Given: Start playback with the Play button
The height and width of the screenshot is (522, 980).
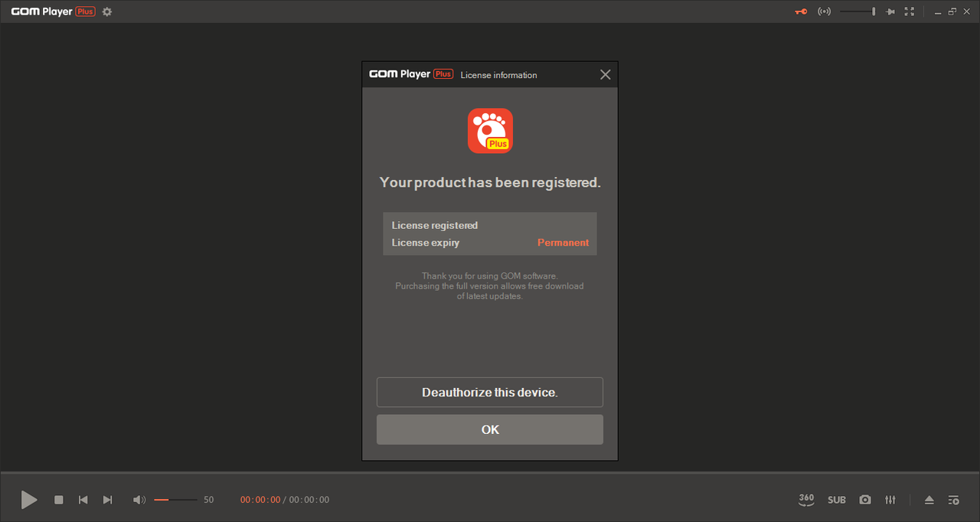Looking at the screenshot, I should [x=29, y=500].
